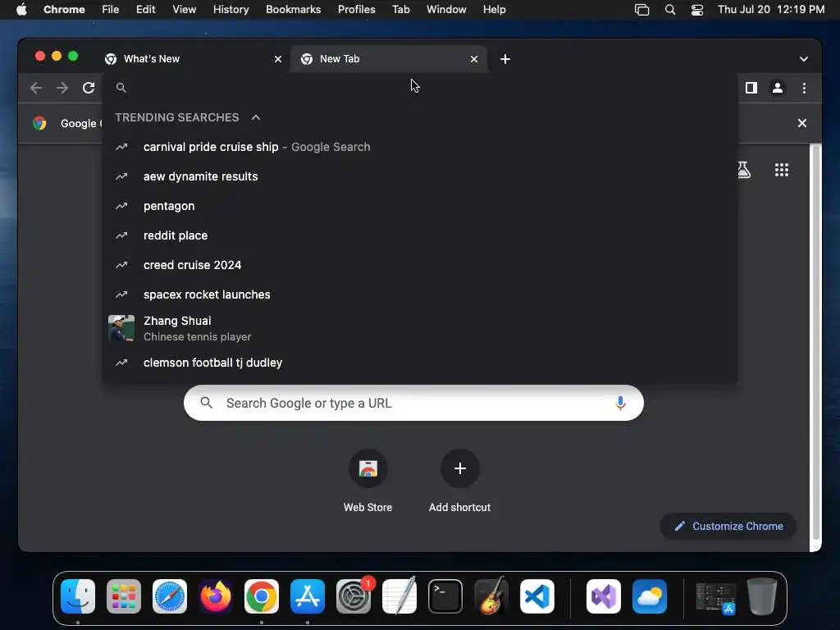Open System Settings from the Dock
This screenshot has height=630, width=840.
[x=354, y=596]
